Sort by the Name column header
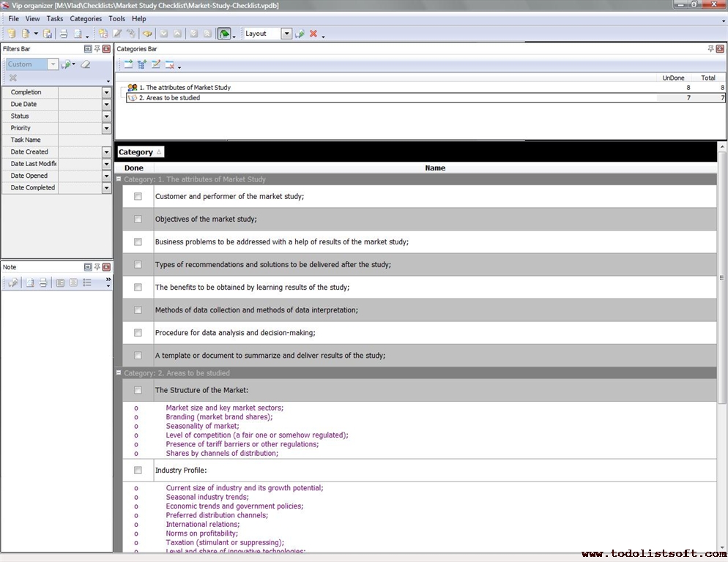728x562 pixels. tap(435, 168)
